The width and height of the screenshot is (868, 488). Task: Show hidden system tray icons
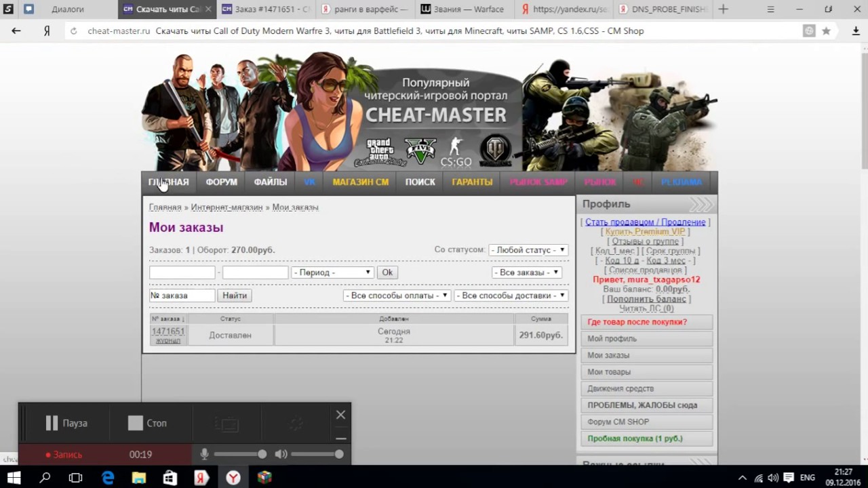[743, 477]
